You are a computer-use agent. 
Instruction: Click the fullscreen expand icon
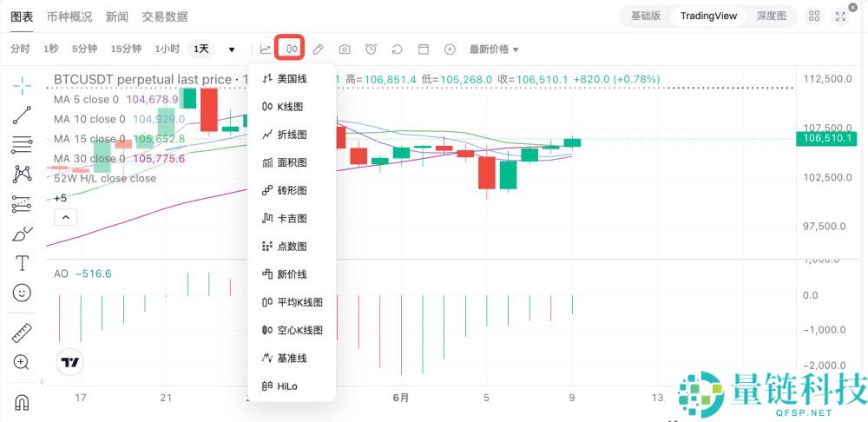tap(840, 16)
